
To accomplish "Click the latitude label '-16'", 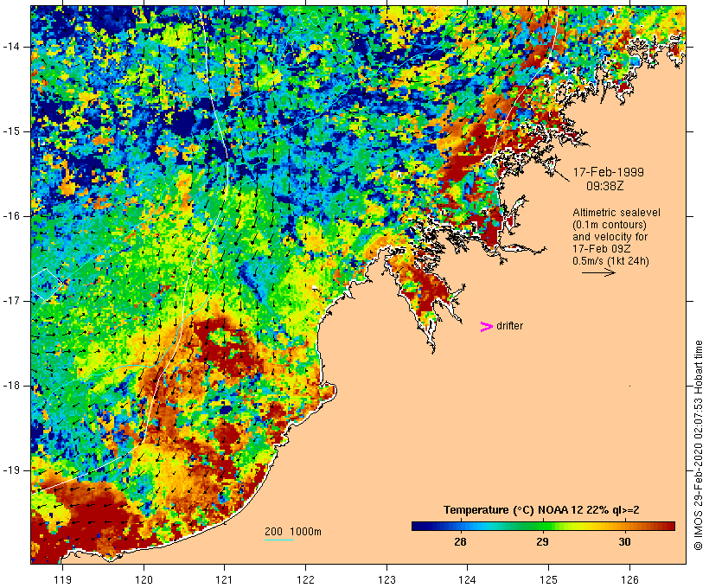I will click(x=12, y=216).
